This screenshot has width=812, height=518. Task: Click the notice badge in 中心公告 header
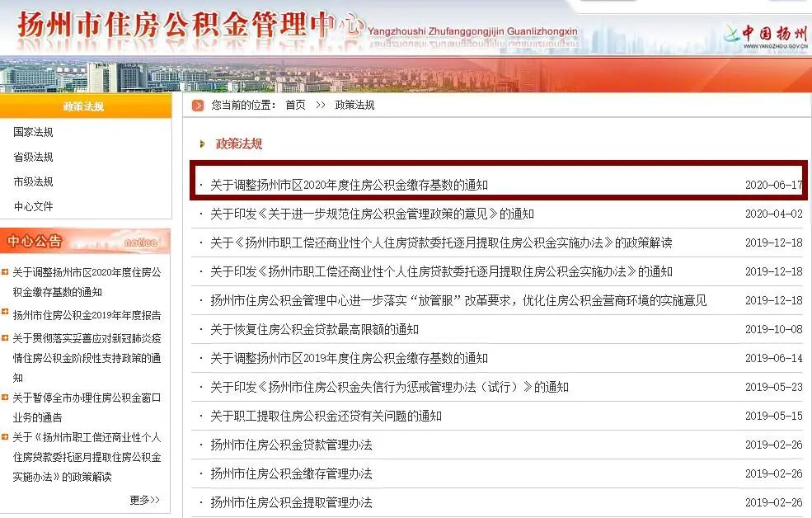click(x=139, y=243)
